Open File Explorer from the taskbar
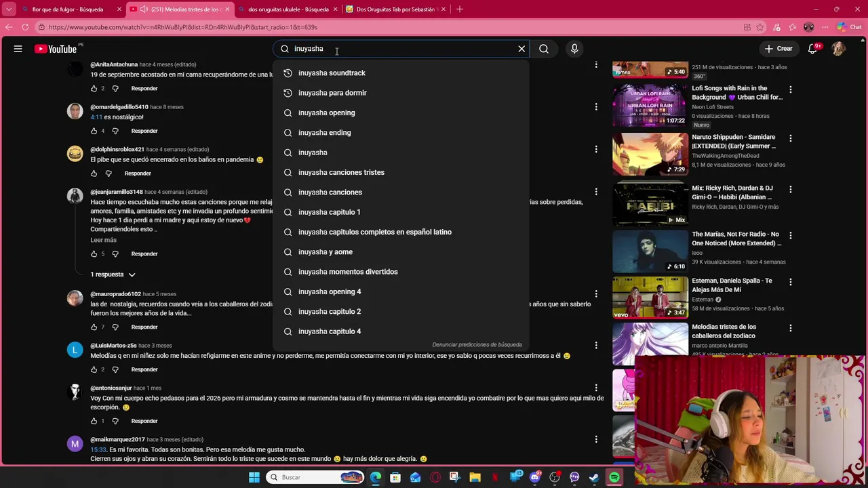This screenshot has height=488, width=868. [475, 477]
